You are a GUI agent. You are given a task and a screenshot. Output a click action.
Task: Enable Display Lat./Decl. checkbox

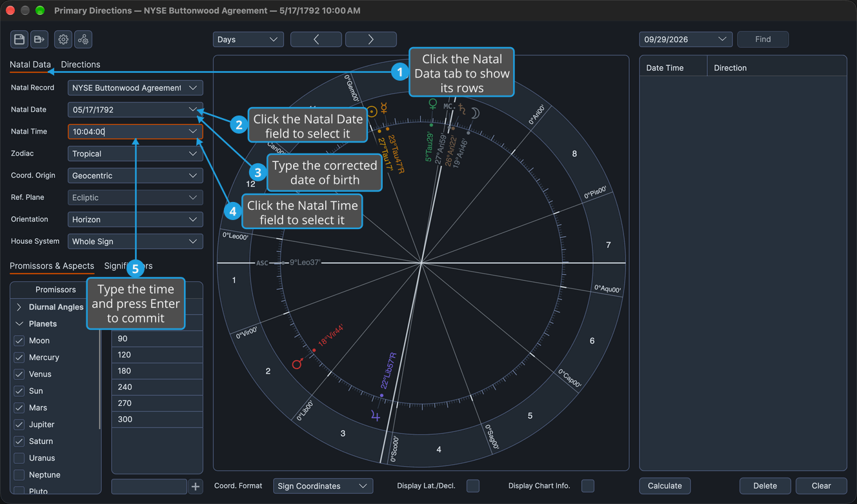(x=473, y=486)
